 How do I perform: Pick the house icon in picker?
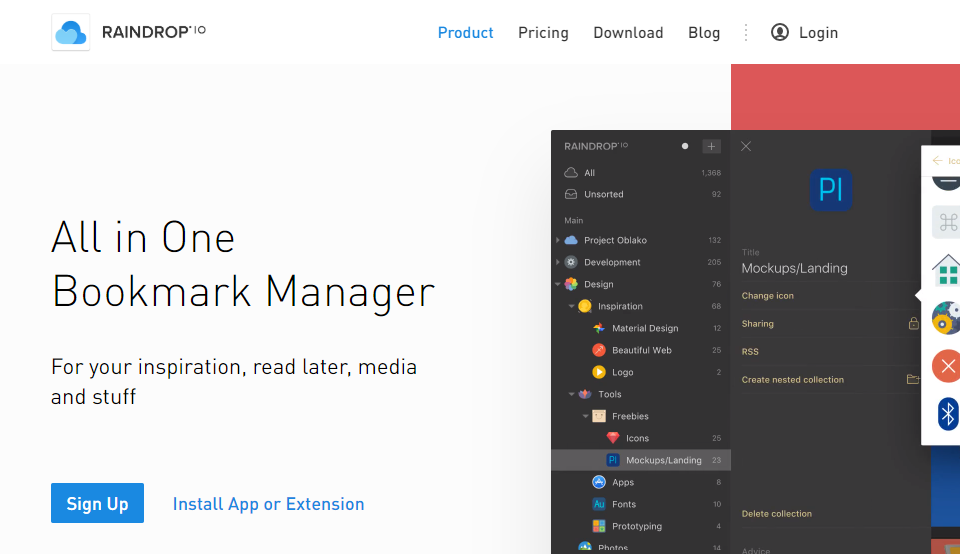pos(947,271)
